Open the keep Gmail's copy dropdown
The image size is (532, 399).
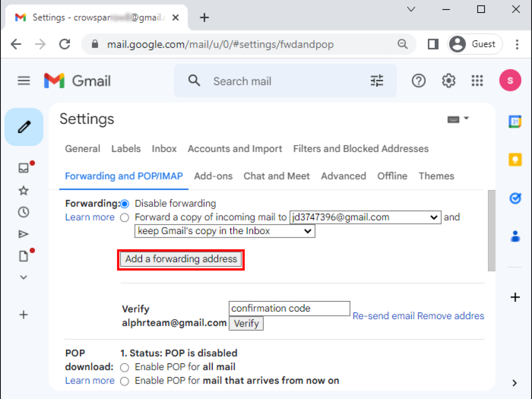click(x=308, y=231)
